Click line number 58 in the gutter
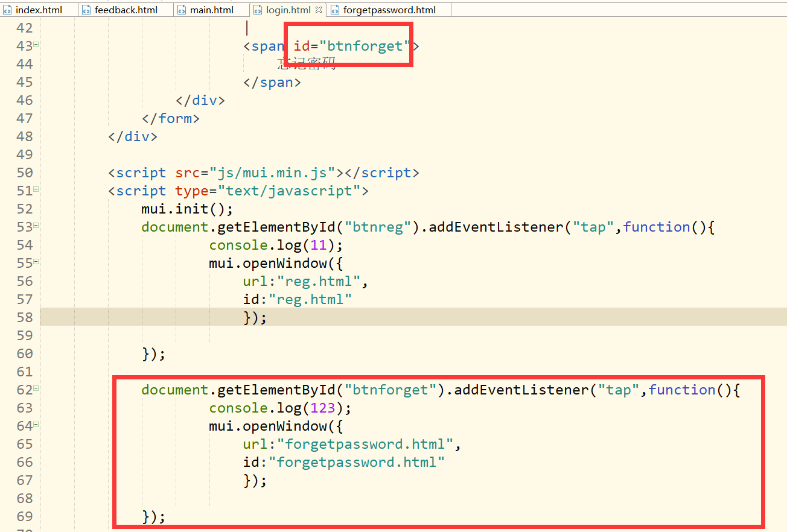This screenshot has height=532, width=787. tap(25, 317)
